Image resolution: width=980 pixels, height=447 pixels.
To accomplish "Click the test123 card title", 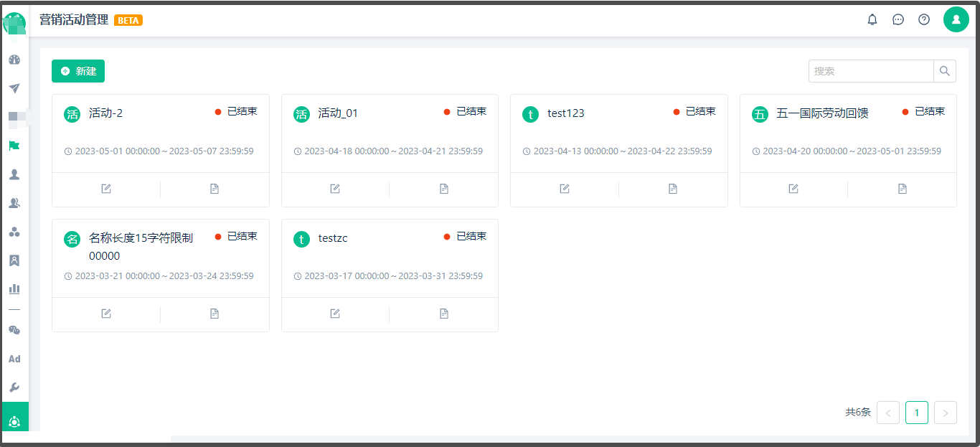I will click(x=566, y=113).
